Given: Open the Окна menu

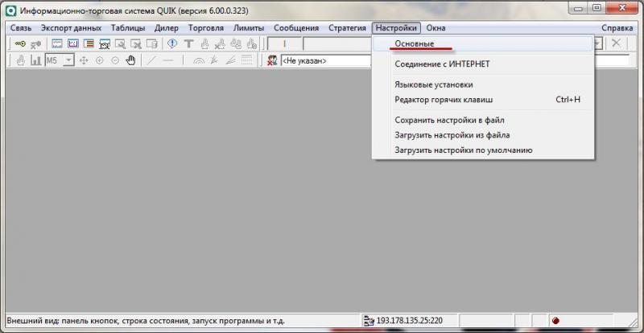Looking at the screenshot, I should point(436,28).
